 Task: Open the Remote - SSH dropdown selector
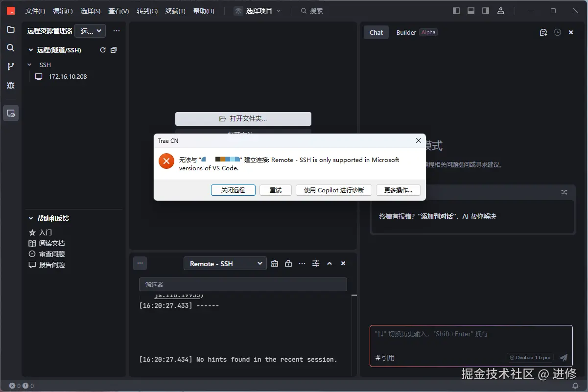[225, 263]
